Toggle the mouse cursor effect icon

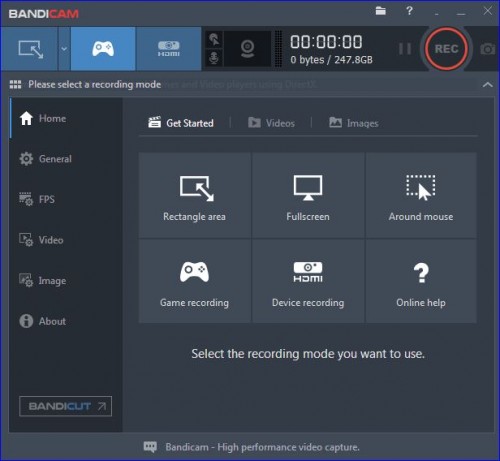pos(214,39)
